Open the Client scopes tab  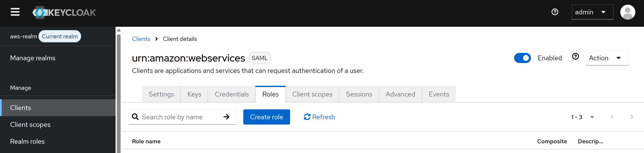pyautogui.click(x=312, y=94)
